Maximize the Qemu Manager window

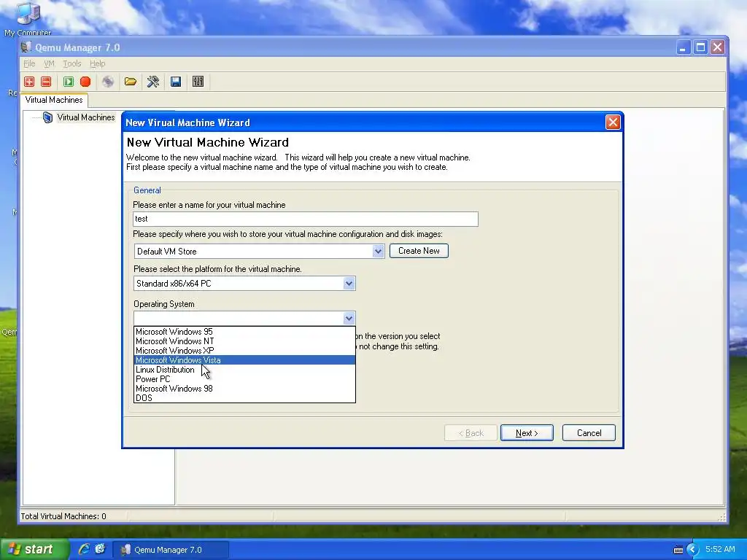tap(700, 47)
